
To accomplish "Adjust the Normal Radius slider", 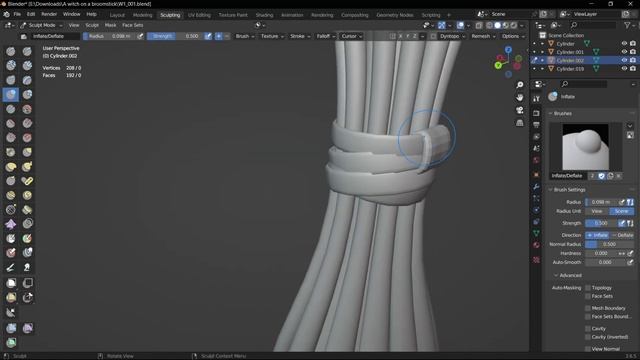I will (x=609, y=244).
